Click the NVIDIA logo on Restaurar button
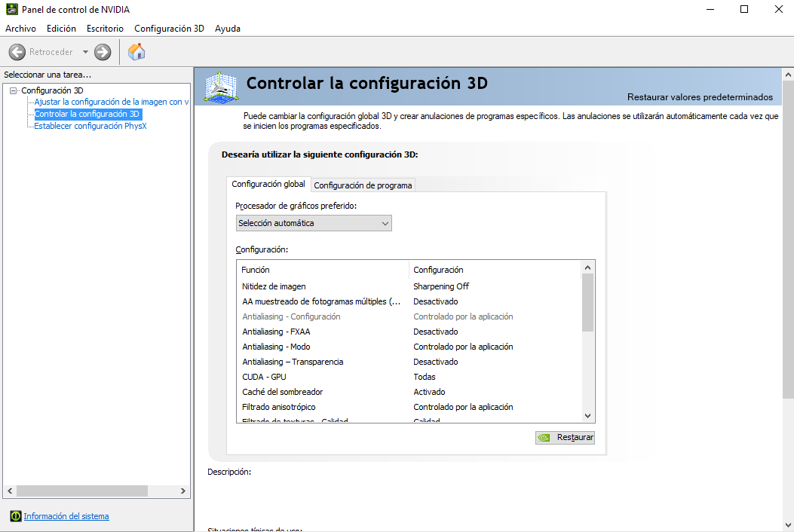 click(x=544, y=437)
